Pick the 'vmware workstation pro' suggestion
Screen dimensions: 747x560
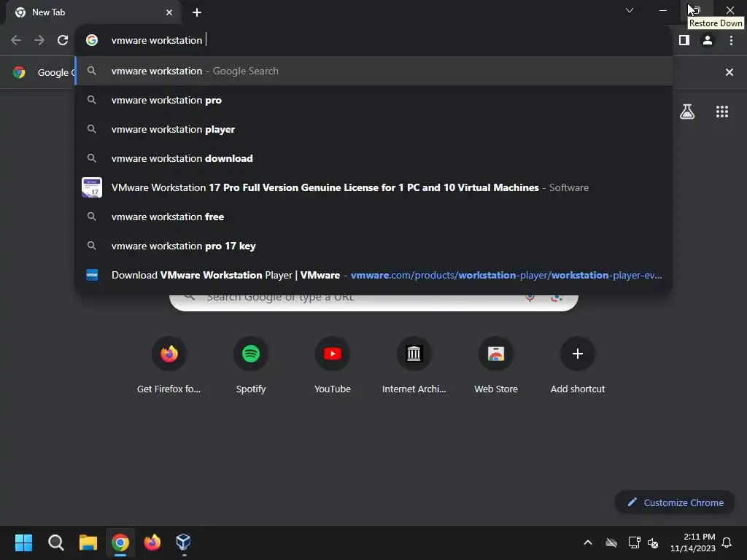click(374, 100)
